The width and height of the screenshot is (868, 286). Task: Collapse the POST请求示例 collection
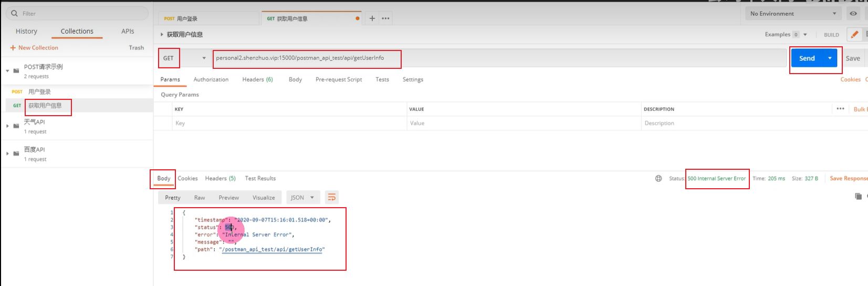tap(8, 70)
